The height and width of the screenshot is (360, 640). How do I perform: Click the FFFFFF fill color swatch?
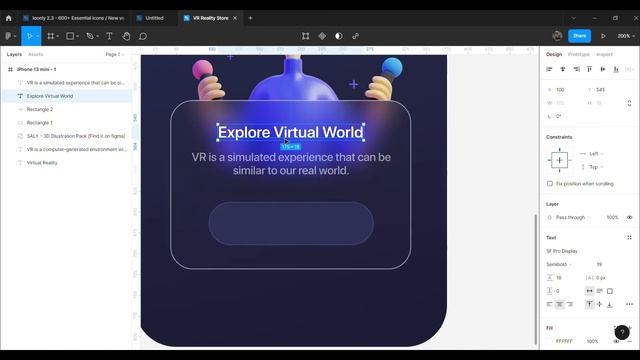550,341
